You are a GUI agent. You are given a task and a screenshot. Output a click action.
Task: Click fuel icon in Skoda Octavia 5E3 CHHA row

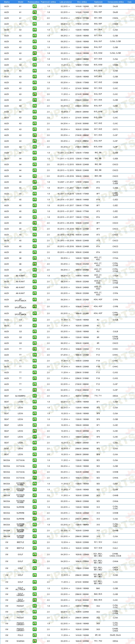(x=35, y=478)
